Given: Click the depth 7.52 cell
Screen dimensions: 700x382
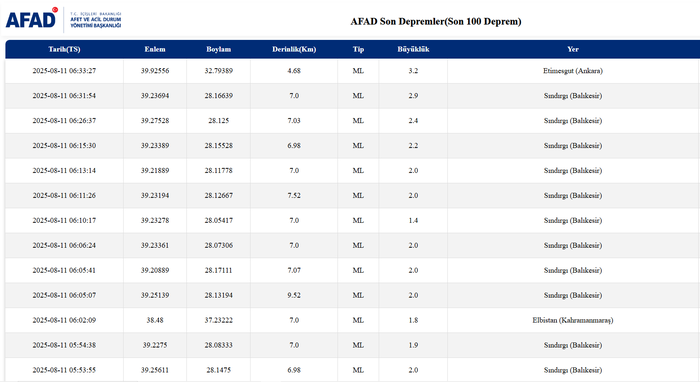Looking at the screenshot, I should click(294, 195).
